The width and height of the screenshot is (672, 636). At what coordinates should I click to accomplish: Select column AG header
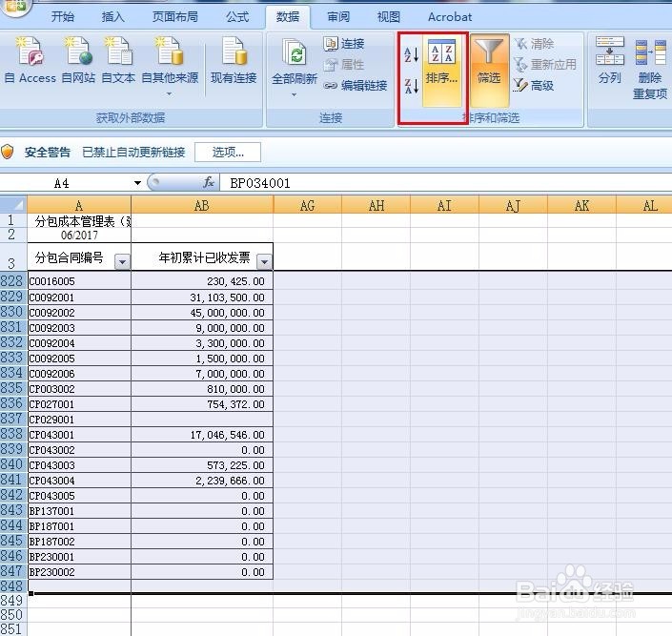coord(307,205)
